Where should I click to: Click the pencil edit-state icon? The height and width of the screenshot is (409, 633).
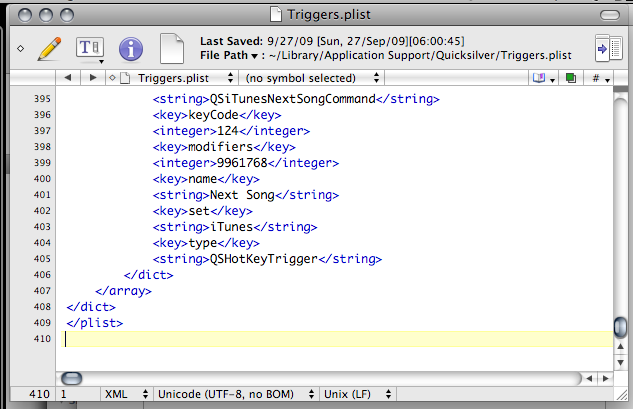tap(49, 47)
